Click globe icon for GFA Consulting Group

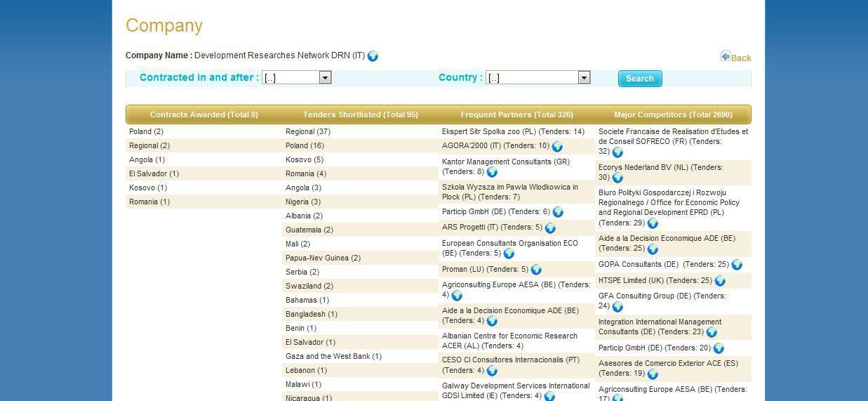(617, 306)
